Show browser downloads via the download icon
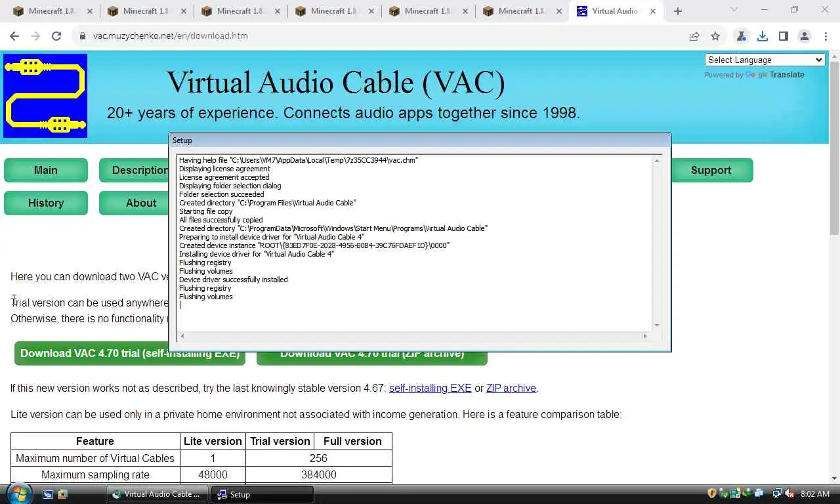Image resolution: width=840 pixels, height=504 pixels. [762, 36]
